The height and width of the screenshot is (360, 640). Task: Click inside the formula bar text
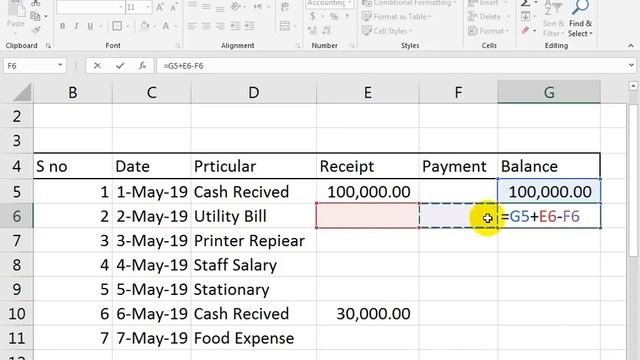(x=183, y=66)
